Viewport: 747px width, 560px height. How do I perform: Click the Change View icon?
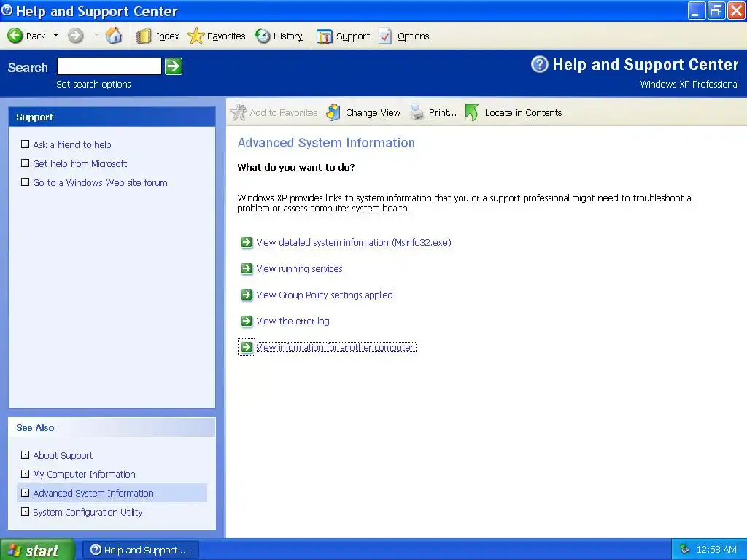click(x=333, y=112)
